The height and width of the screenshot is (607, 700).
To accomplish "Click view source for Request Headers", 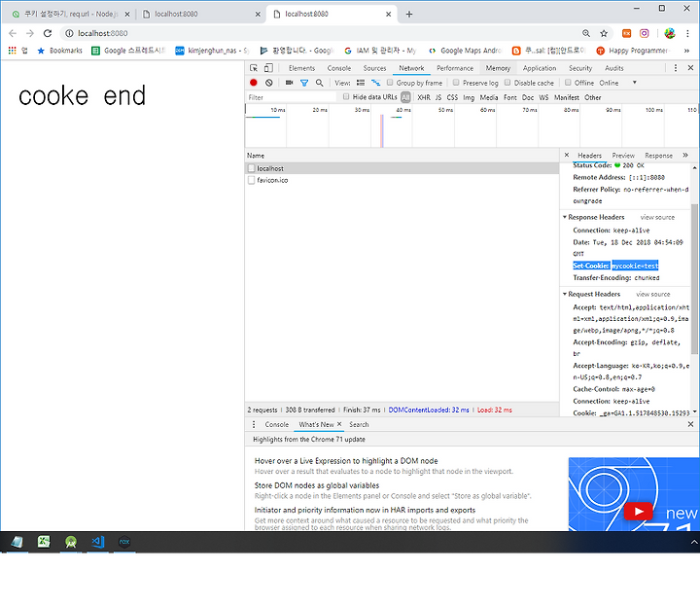I will 653,294.
